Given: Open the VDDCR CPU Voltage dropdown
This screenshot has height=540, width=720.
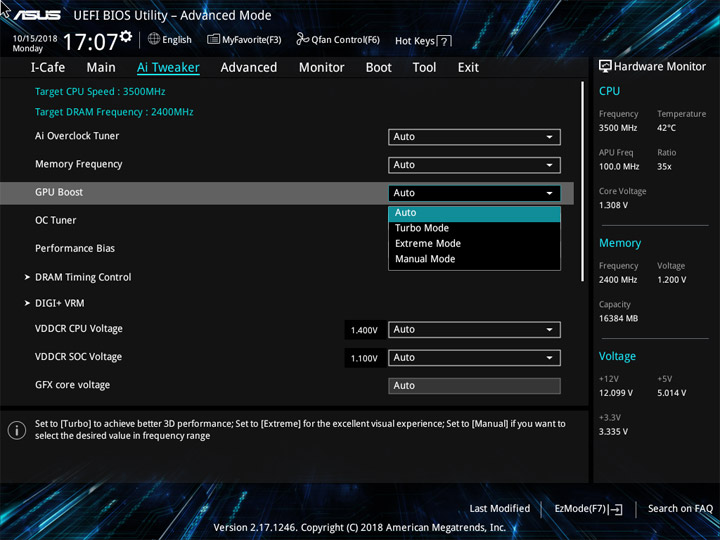Looking at the screenshot, I should [474, 330].
